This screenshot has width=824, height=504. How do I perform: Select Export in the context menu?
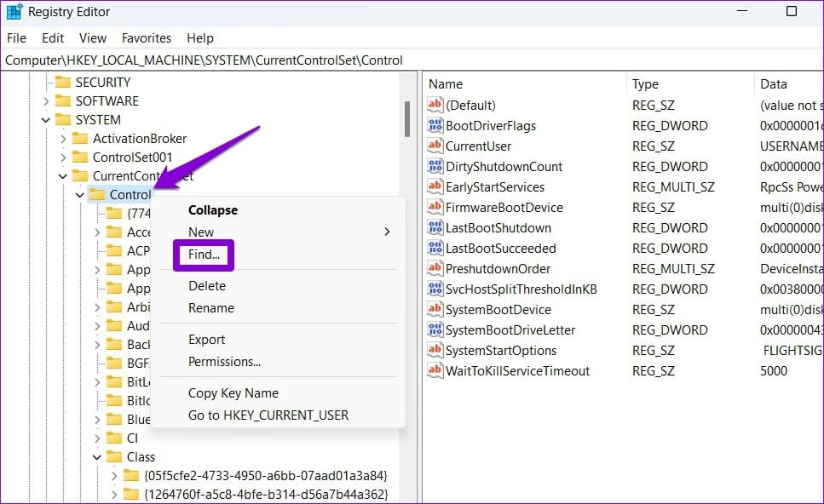[x=206, y=340]
